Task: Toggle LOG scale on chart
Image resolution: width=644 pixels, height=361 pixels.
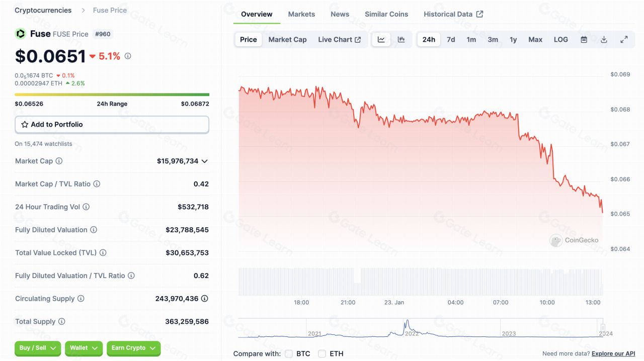Action: [x=560, y=40]
